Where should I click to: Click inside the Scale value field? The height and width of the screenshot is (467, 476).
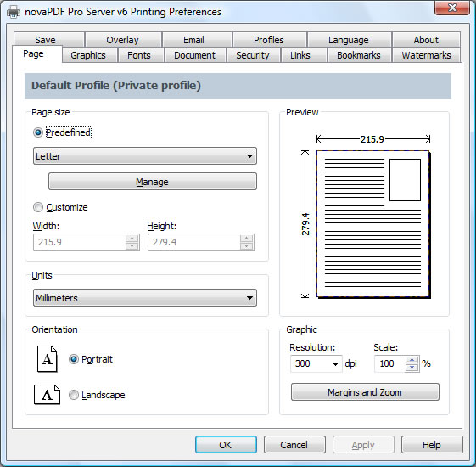click(390, 363)
